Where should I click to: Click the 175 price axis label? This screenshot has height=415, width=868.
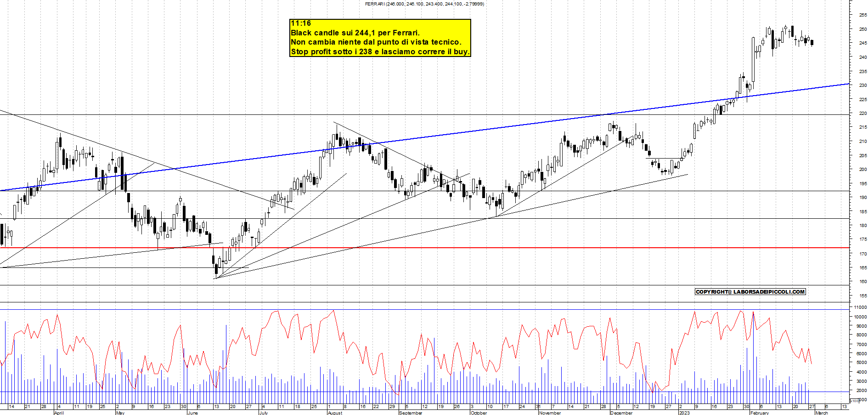pos(863,239)
